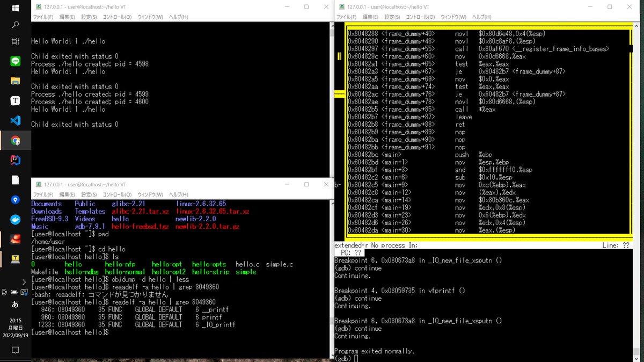Open ウィンドウ(W) menu in readelf window

150,194
